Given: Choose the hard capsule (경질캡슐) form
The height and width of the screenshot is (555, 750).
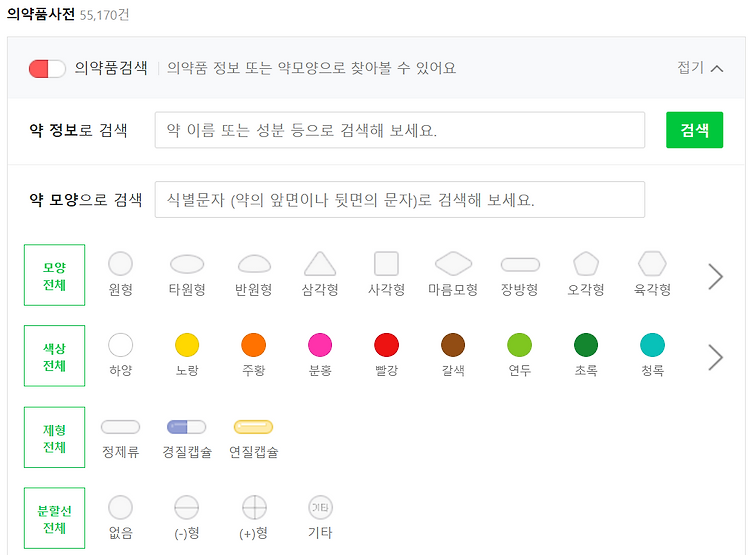Looking at the screenshot, I should click(187, 427).
